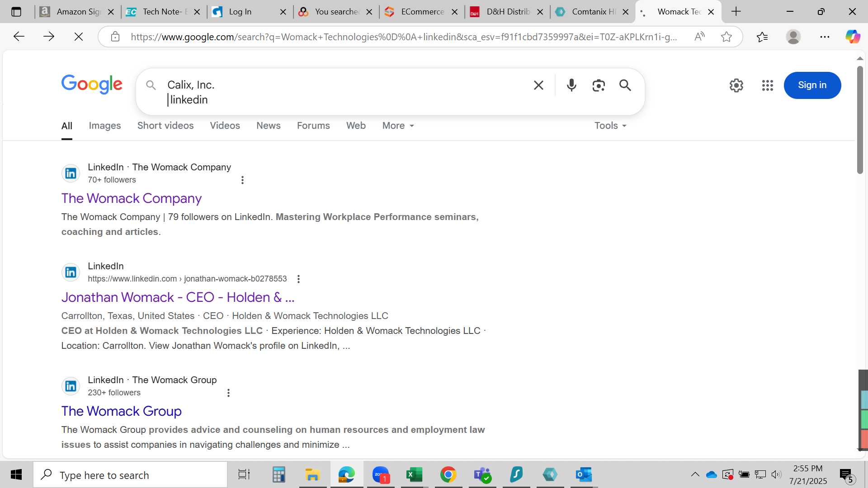Go back to previous page
The image size is (868, 488).
[19, 37]
